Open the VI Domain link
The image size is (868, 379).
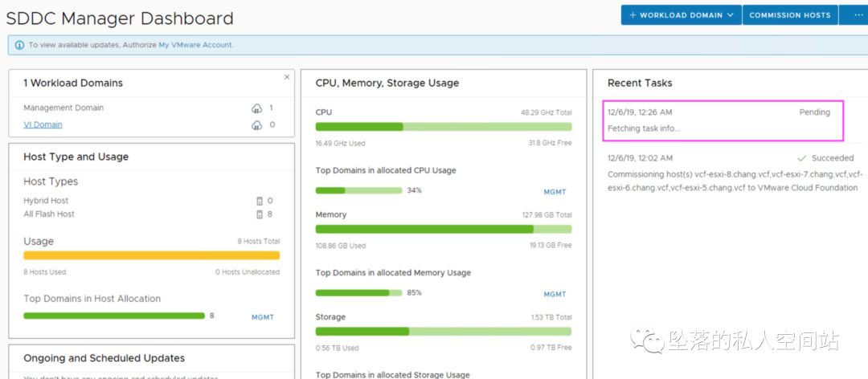click(43, 124)
